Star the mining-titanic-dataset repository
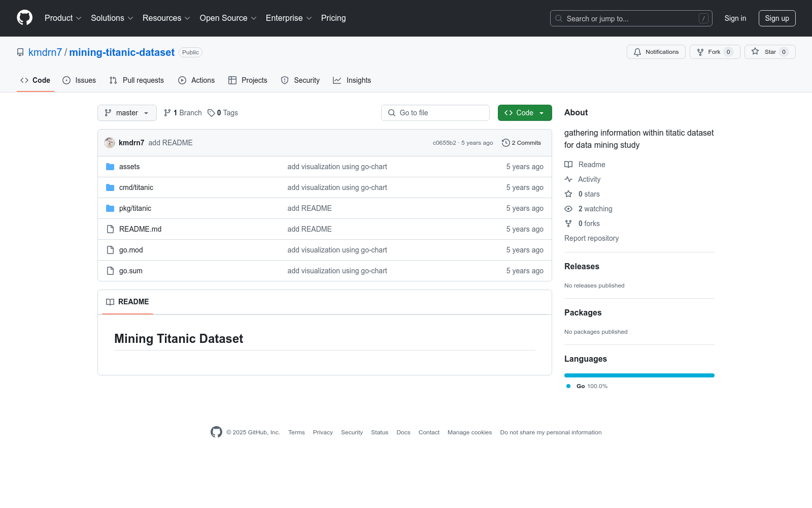This screenshot has width=812, height=508. (x=770, y=52)
